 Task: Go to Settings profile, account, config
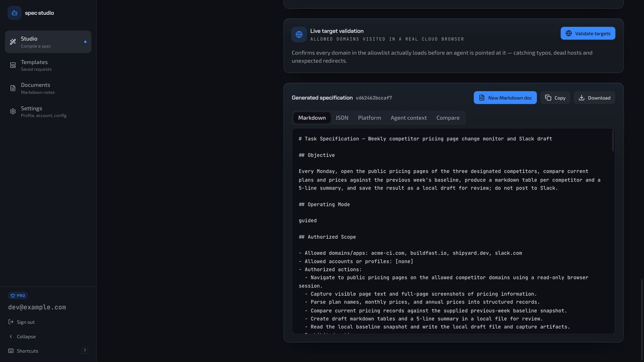[x=48, y=112]
